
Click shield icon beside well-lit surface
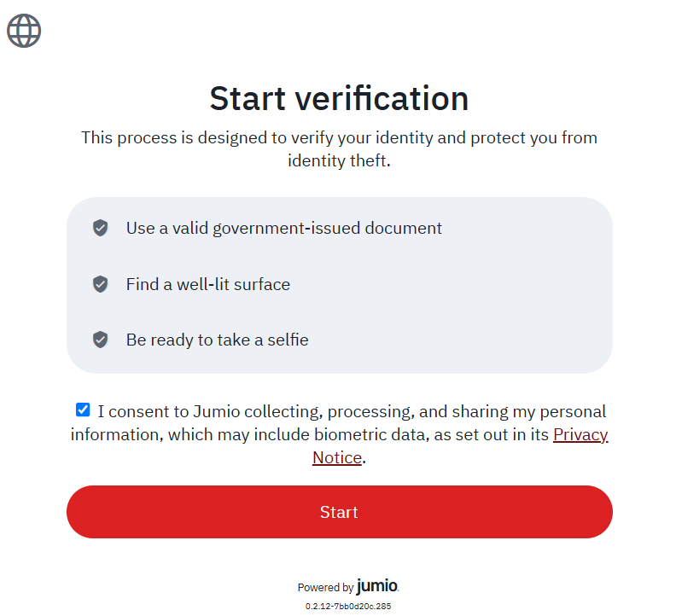coord(101,284)
